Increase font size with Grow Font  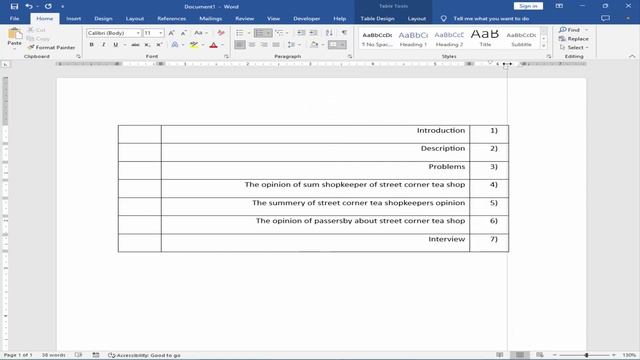point(171,33)
